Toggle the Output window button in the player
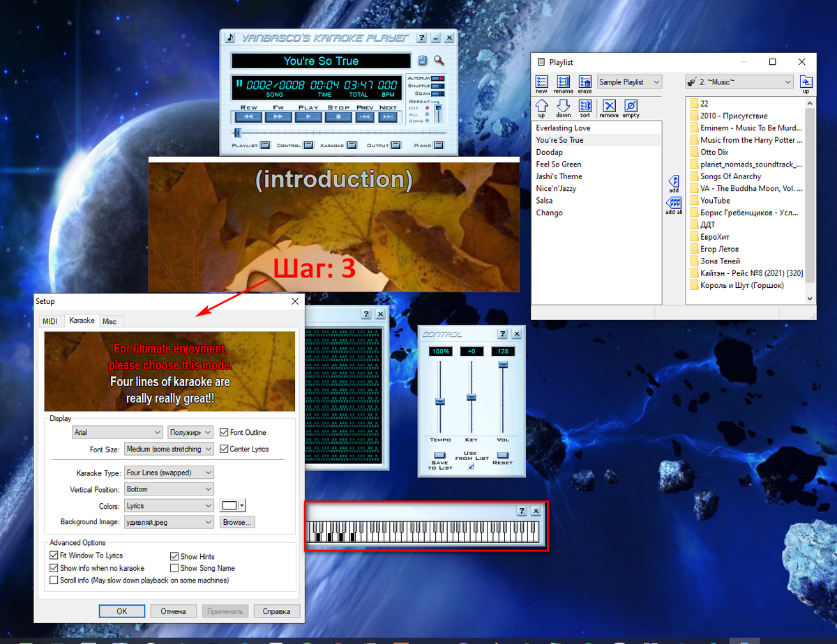Image resolution: width=837 pixels, height=644 pixels. pyautogui.click(x=395, y=146)
